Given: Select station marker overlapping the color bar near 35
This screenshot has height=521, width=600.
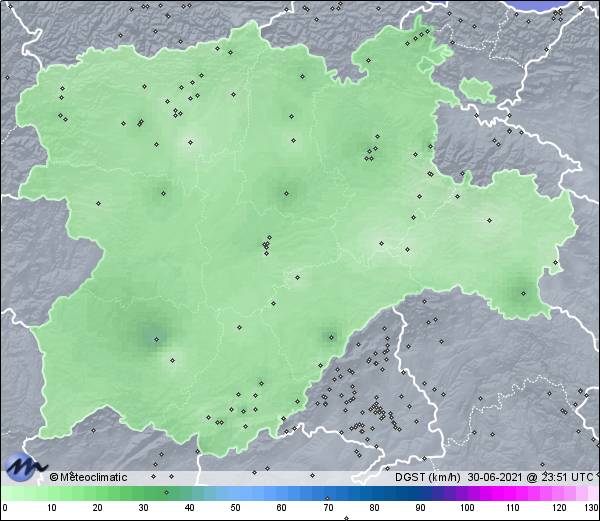Looking at the screenshot, I should tap(166, 492).
